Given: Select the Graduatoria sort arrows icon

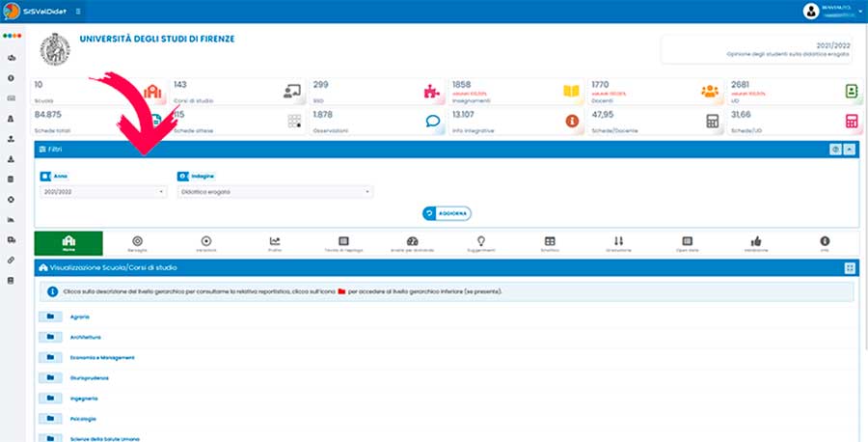Looking at the screenshot, I should 618,243.
